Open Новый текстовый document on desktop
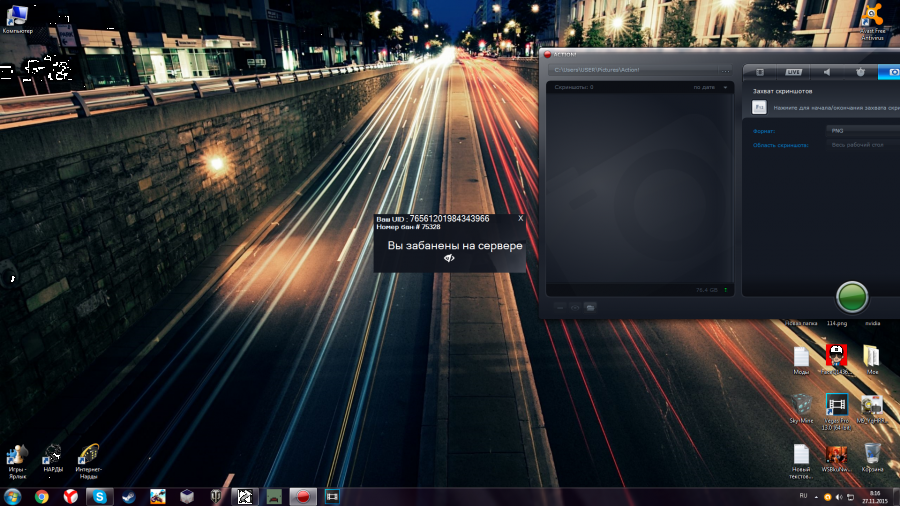This screenshot has height=506, width=900. pos(801,461)
